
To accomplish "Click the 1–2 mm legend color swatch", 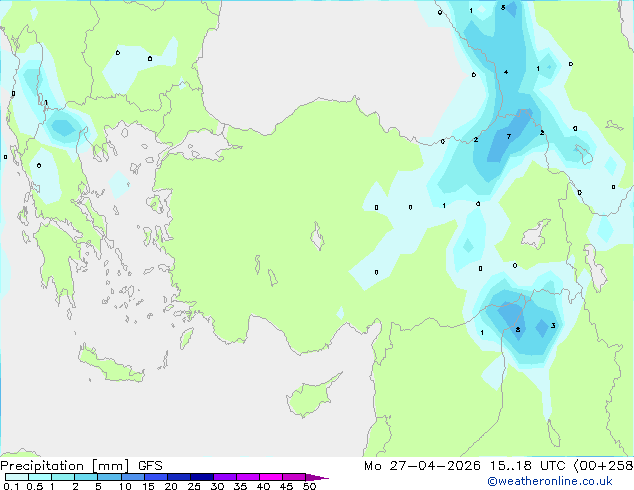I will [x=63, y=477].
